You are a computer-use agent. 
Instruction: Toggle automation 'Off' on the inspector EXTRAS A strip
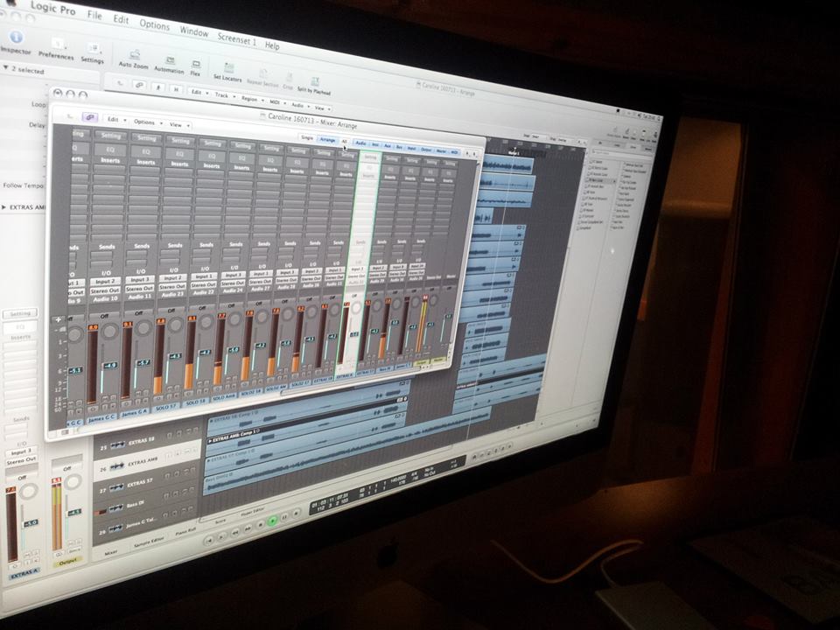(x=22, y=478)
